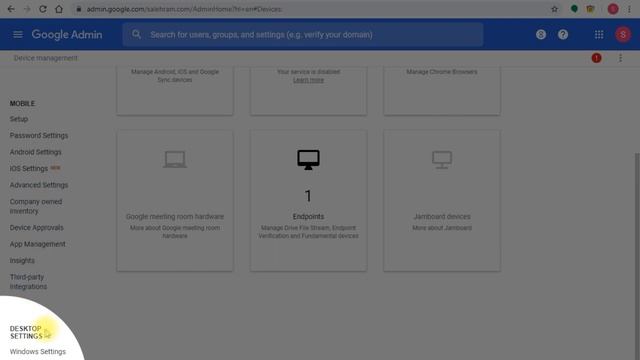The width and height of the screenshot is (640, 360).
Task: Open iOS Settings
Action: click(x=29, y=169)
